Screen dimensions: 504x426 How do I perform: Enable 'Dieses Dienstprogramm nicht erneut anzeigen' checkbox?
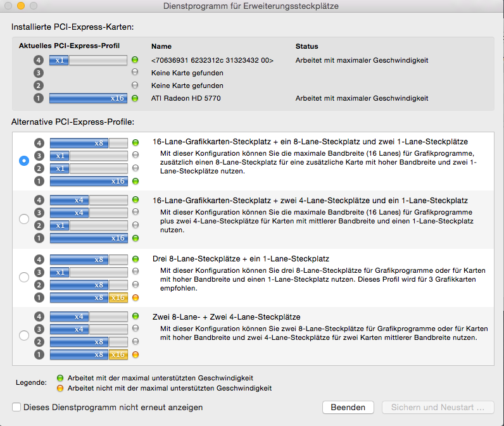(x=16, y=408)
